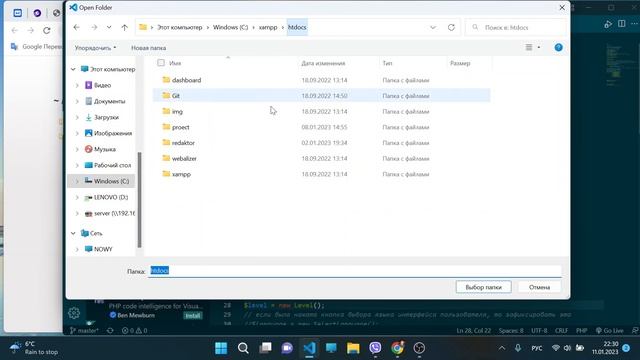Viewport: 640px width, 360px height.
Task: Select the dashboard folder
Action: (321, 80)
